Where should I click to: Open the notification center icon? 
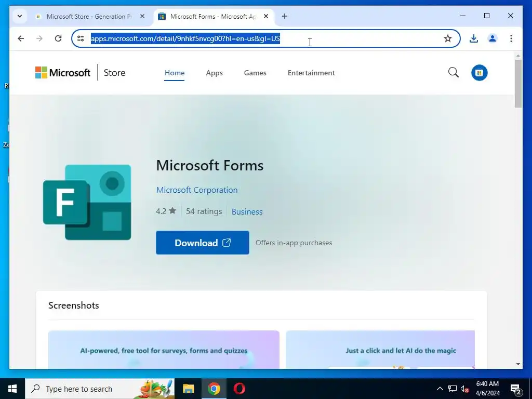(515, 389)
